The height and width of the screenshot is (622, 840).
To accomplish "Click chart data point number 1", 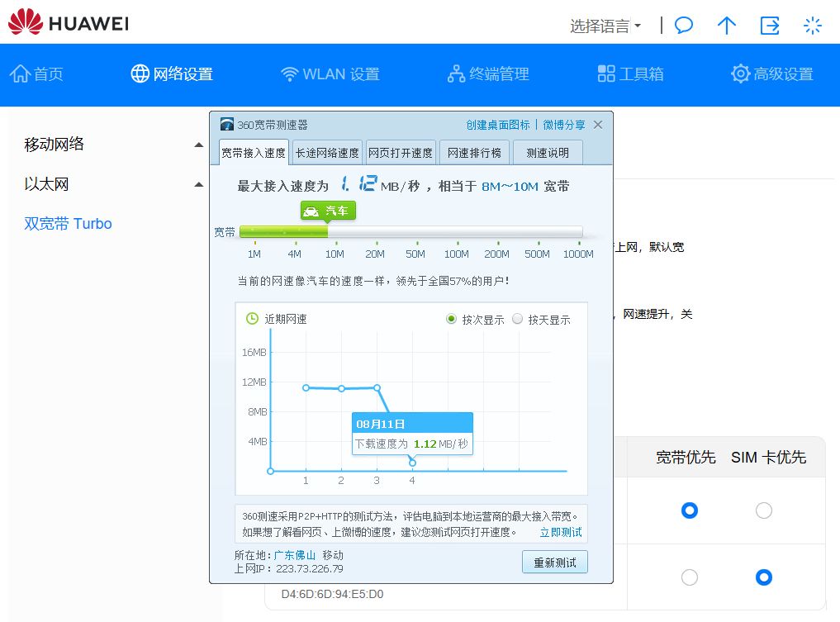I will 306,387.
